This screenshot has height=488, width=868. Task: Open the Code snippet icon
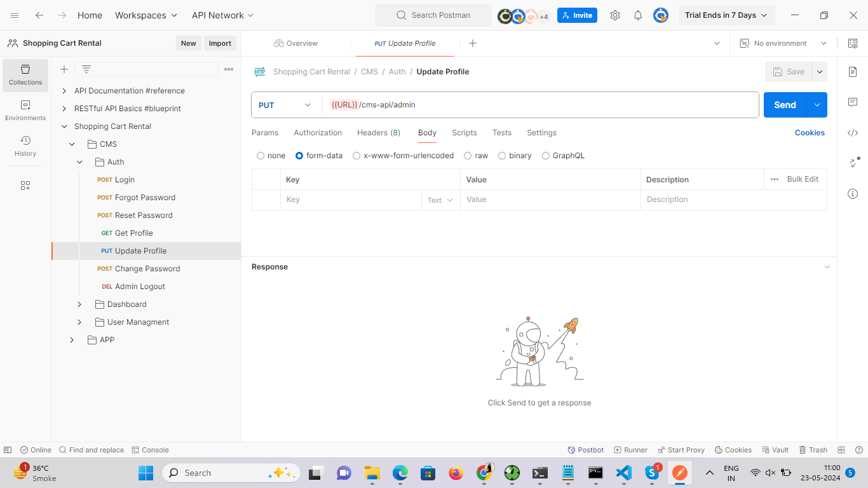click(853, 133)
